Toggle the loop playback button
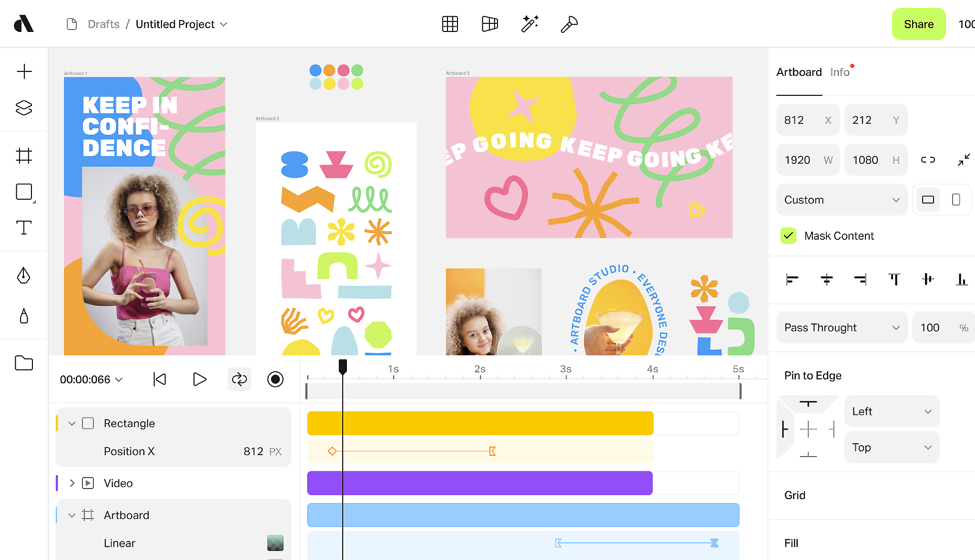975x560 pixels. coord(239,379)
